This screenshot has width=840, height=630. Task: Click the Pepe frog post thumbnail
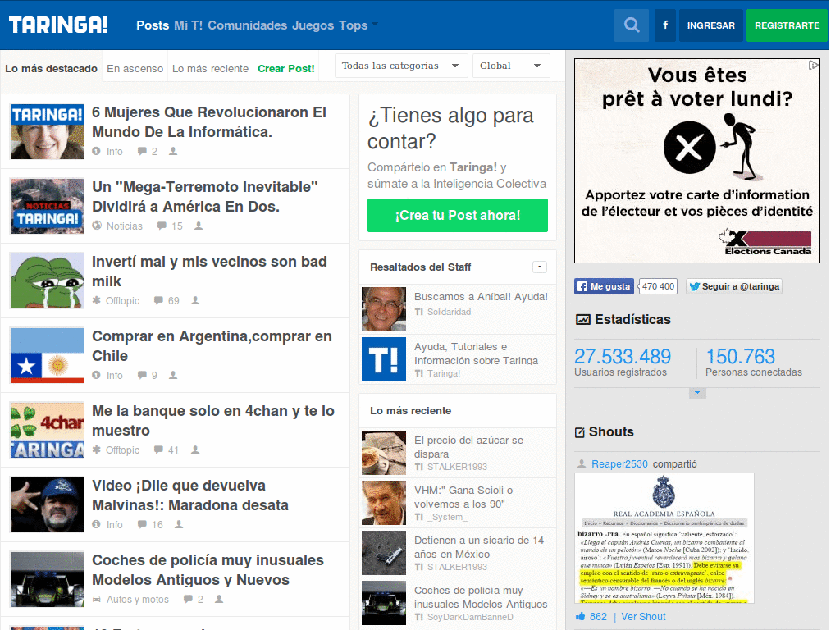pos(47,281)
